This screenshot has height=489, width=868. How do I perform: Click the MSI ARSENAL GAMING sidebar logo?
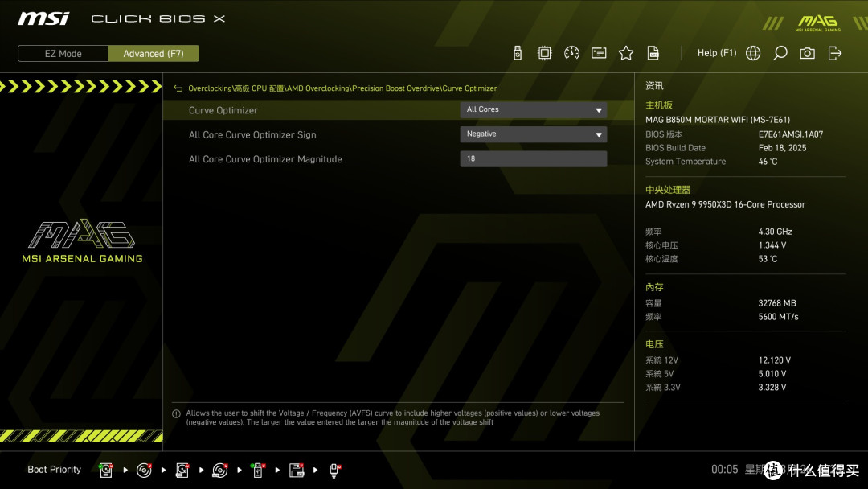pos(82,241)
